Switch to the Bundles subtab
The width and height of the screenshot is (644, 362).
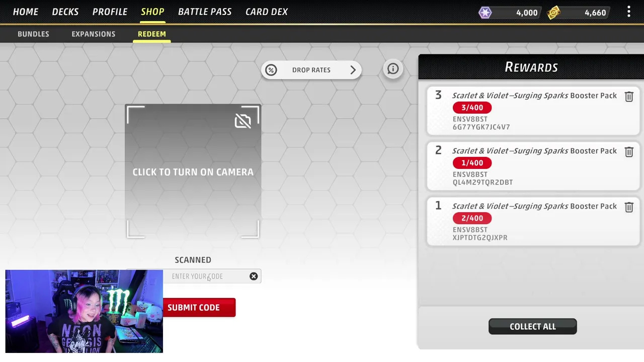[33, 34]
